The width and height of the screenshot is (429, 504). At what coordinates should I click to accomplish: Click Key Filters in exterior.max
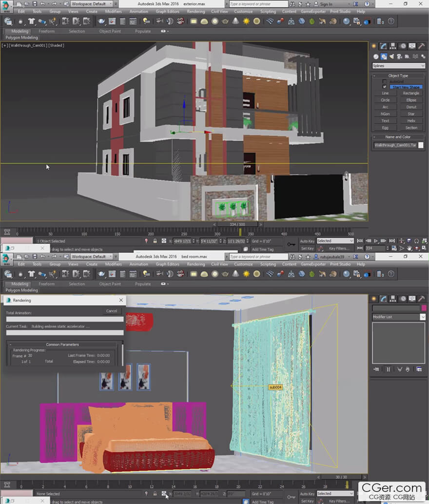pyautogui.click(x=338, y=249)
